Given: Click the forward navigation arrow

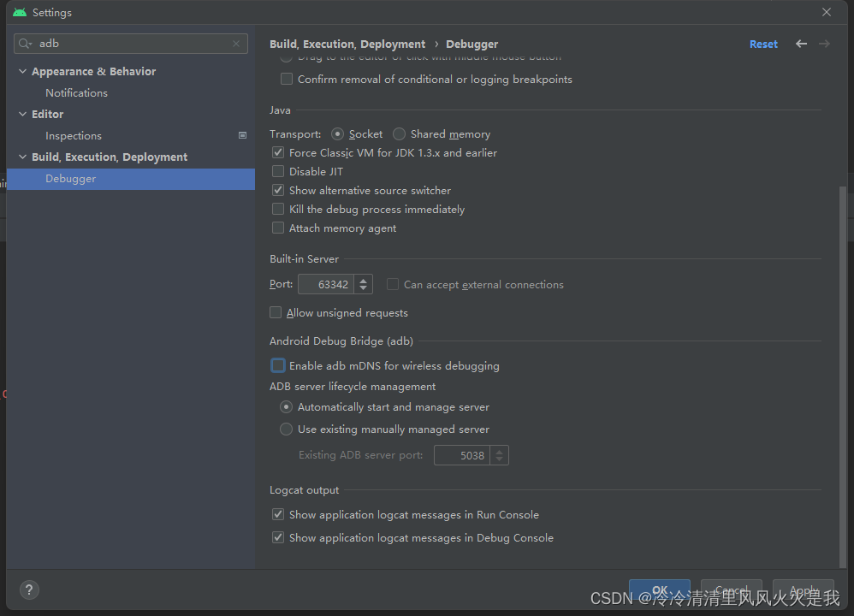Looking at the screenshot, I should click(823, 43).
